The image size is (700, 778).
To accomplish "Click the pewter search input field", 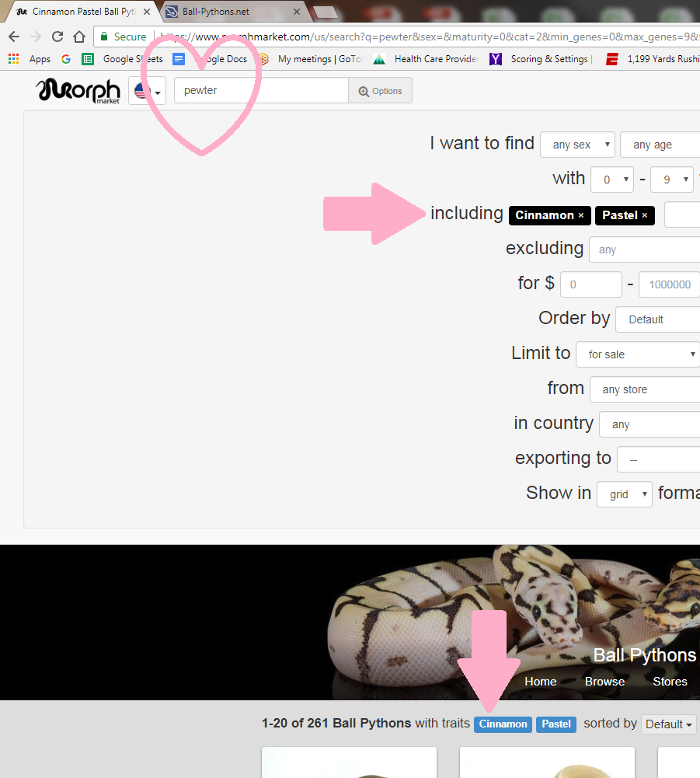I will click(x=260, y=91).
